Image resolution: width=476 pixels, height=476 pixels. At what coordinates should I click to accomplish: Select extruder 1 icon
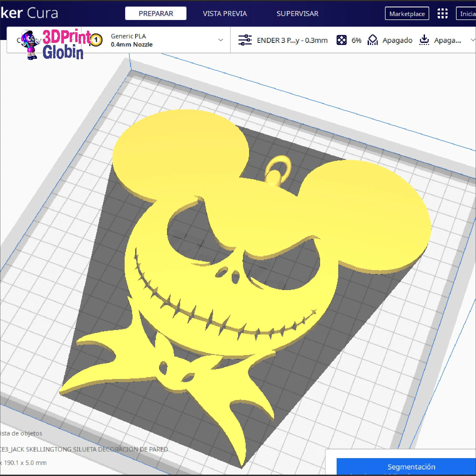(96, 40)
